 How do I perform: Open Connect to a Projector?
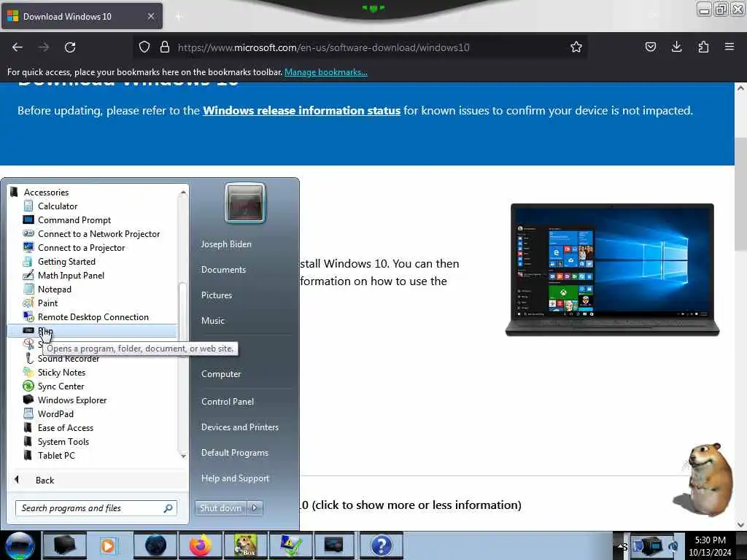coord(81,248)
